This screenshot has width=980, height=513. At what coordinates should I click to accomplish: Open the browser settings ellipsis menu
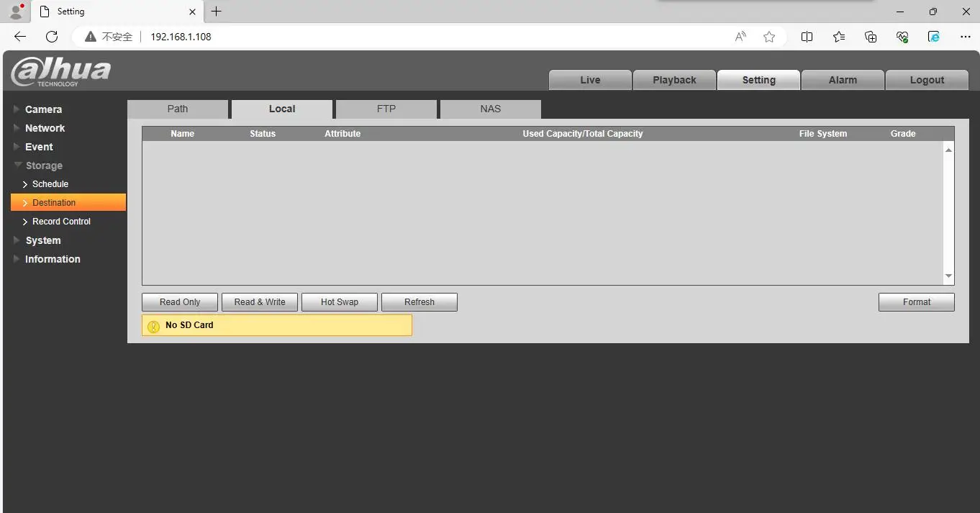pyautogui.click(x=966, y=37)
